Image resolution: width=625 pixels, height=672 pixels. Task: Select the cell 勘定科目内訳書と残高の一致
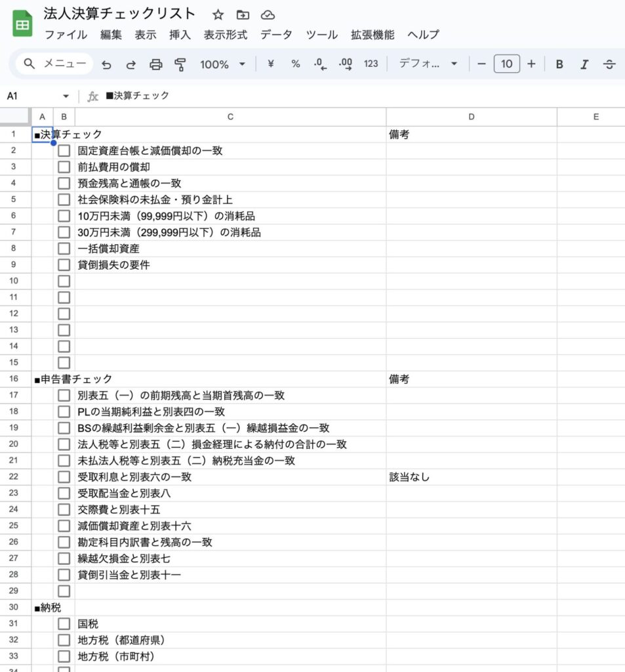230,542
